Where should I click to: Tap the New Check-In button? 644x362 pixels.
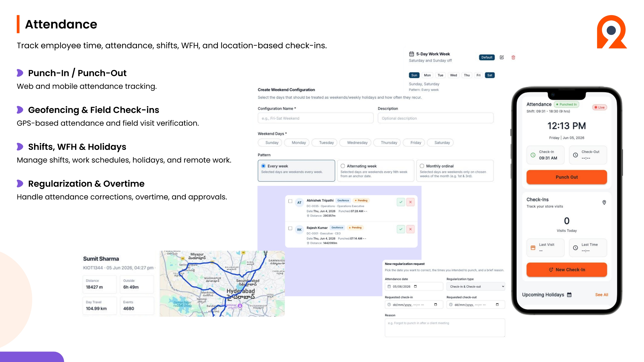point(566,269)
